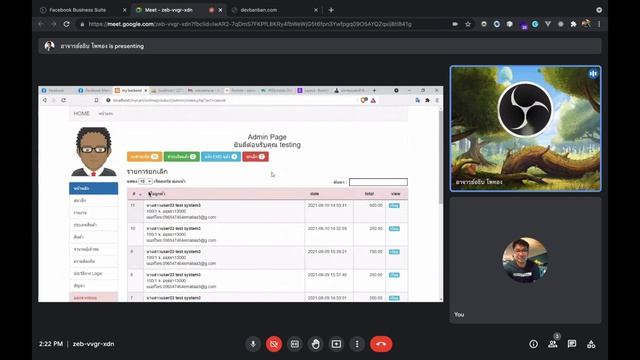Click the presented browser back arrow
Viewport: 640px width, 360px height.
tap(44, 100)
